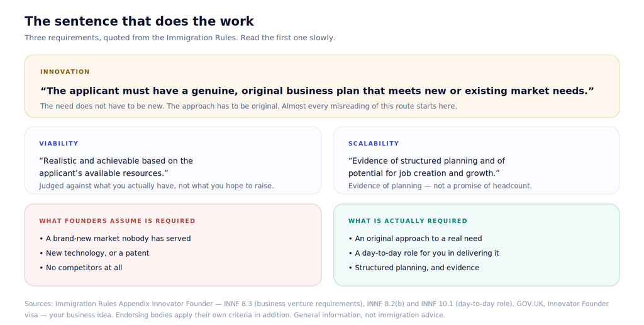The height and width of the screenshot is (325, 644).
Task: Click bullet 'A day-to-day role for you'
Action: coord(424,253)
